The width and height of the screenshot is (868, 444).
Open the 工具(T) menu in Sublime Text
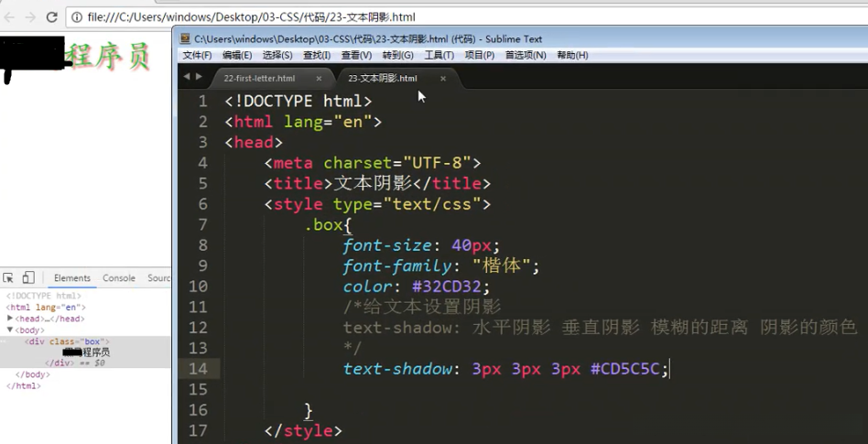439,55
